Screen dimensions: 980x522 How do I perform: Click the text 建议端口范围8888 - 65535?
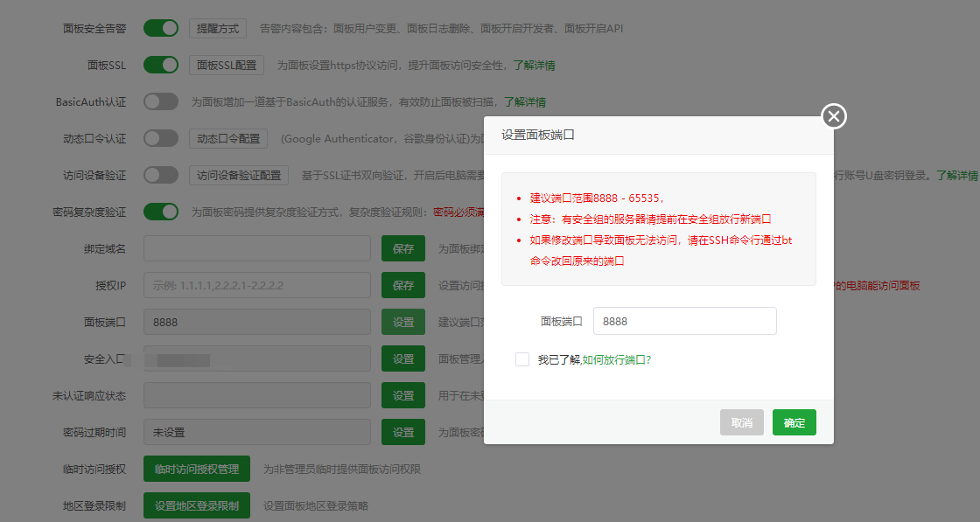pos(596,198)
